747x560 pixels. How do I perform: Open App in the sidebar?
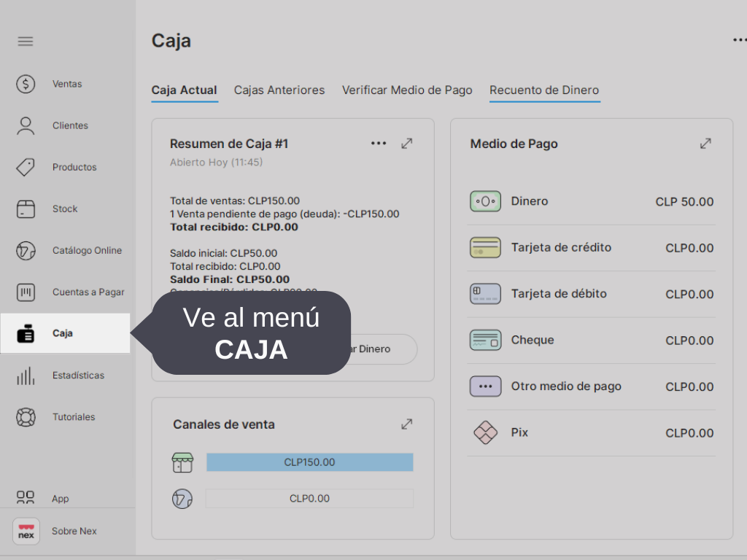pos(61,499)
